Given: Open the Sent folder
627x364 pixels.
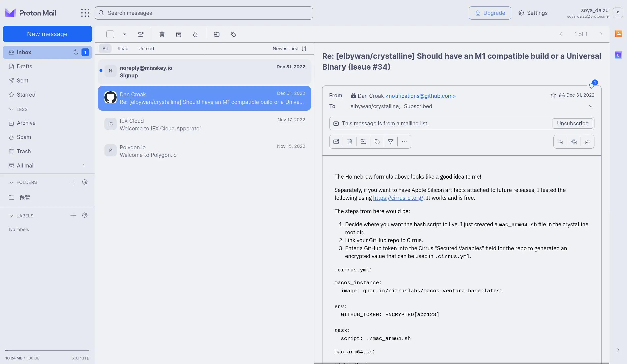Looking at the screenshot, I should point(47,80).
